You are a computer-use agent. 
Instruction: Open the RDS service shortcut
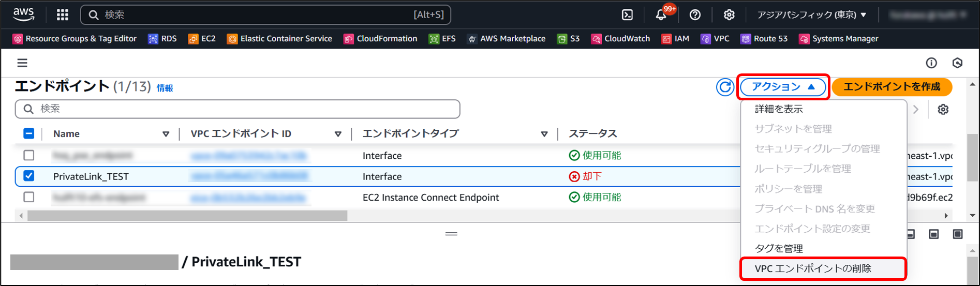162,39
